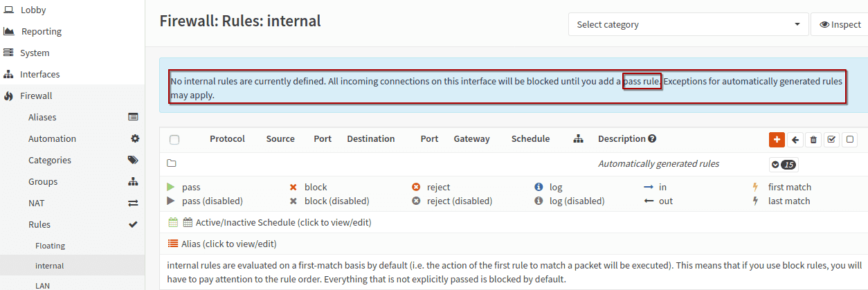Click the Inspect button
This screenshot has width=868, height=290.
pyautogui.click(x=840, y=24)
